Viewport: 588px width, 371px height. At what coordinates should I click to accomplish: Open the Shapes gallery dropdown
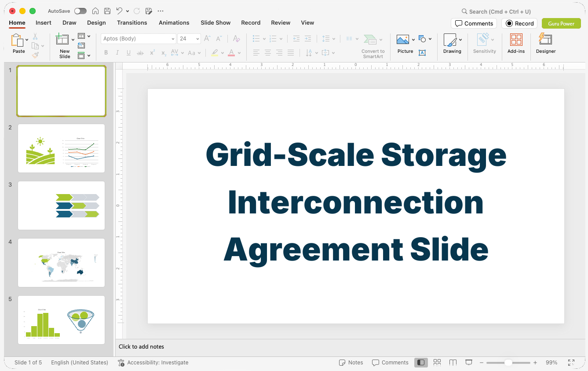(x=425, y=39)
